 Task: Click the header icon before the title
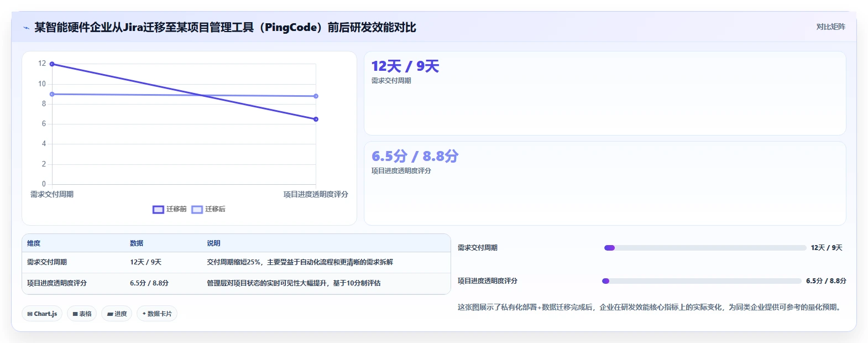pyautogui.click(x=26, y=28)
